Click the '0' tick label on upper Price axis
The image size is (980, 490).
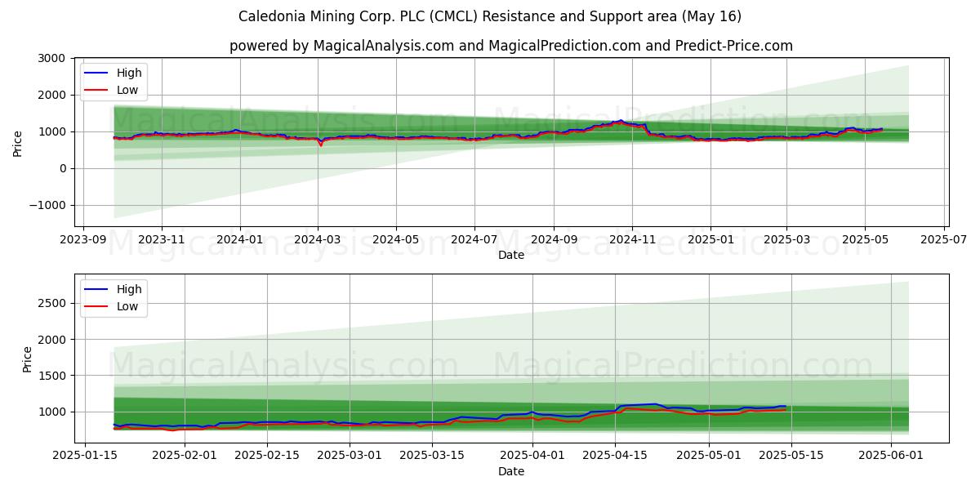point(63,168)
